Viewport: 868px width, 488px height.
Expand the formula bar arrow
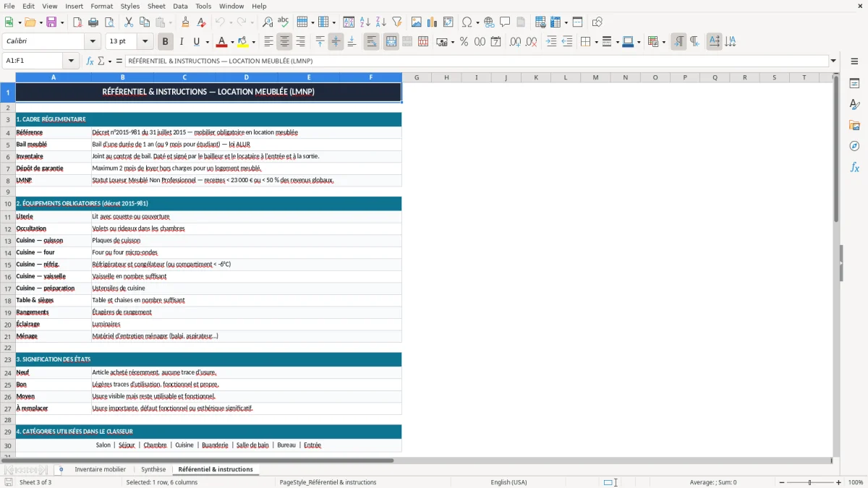coord(833,61)
